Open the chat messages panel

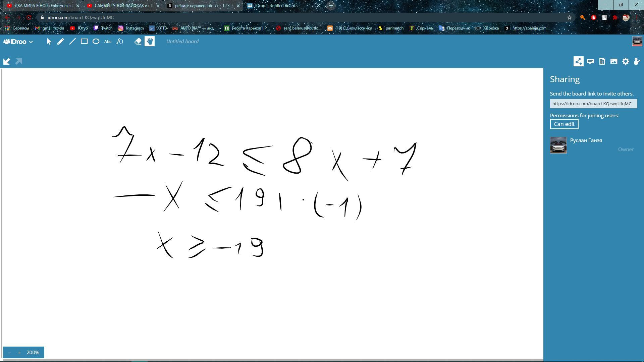(x=590, y=61)
